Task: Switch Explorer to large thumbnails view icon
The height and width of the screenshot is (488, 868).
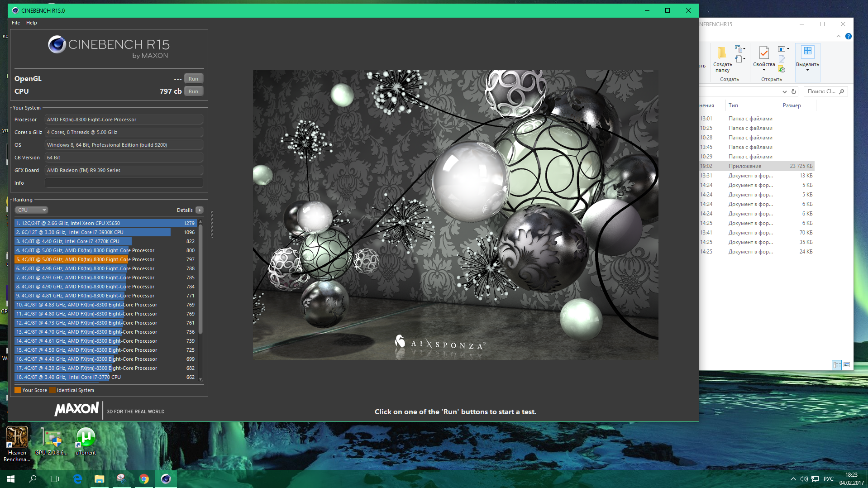Action: point(847,365)
